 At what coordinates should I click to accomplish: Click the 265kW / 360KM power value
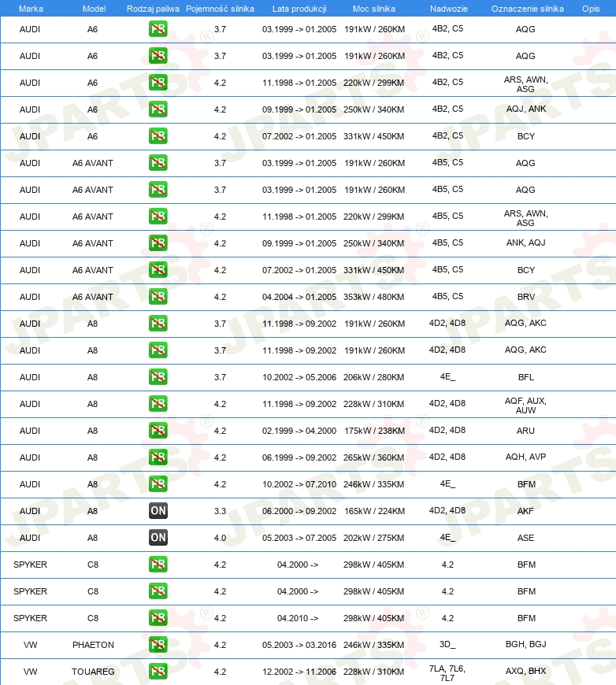(374, 457)
